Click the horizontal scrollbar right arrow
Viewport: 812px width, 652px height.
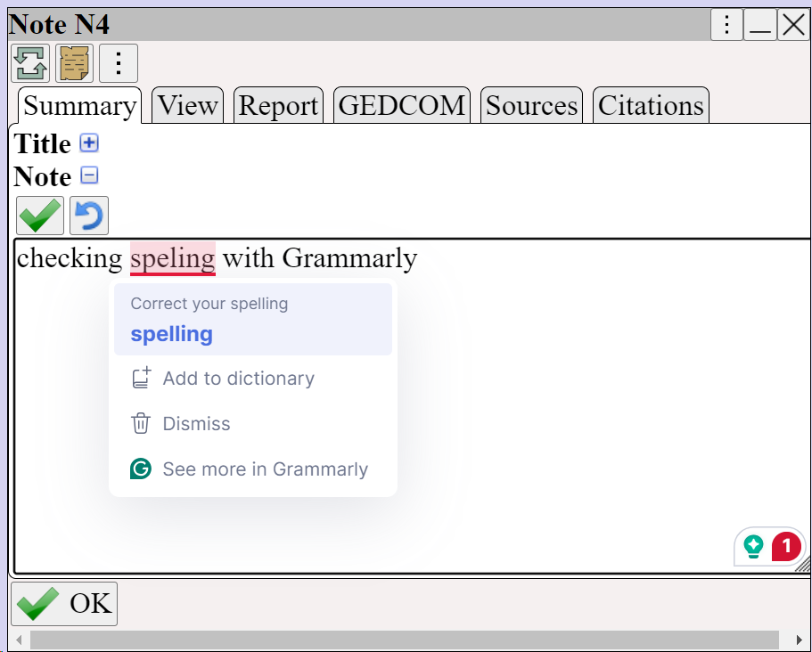[800, 640]
